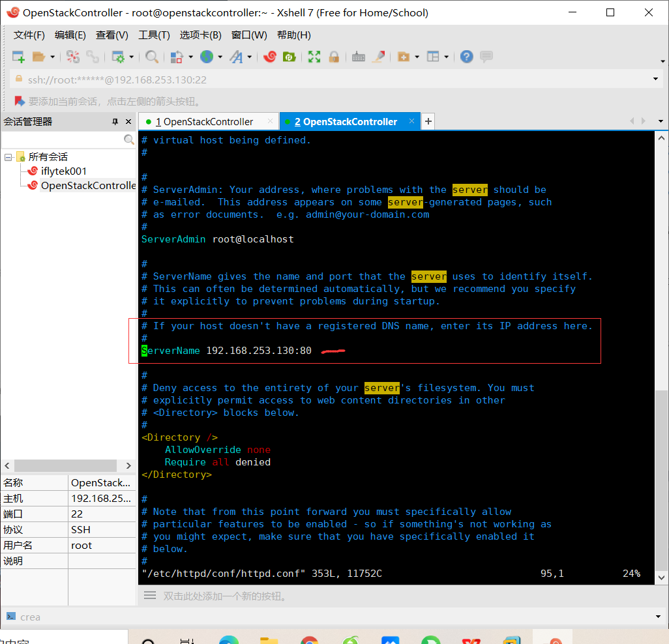Click the Find magnifier icon in toolbar

tap(152, 57)
